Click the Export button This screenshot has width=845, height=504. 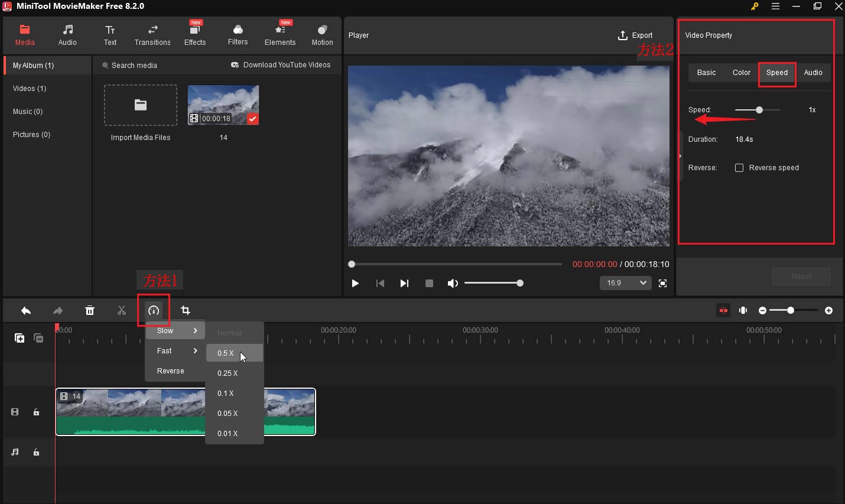[x=635, y=35]
